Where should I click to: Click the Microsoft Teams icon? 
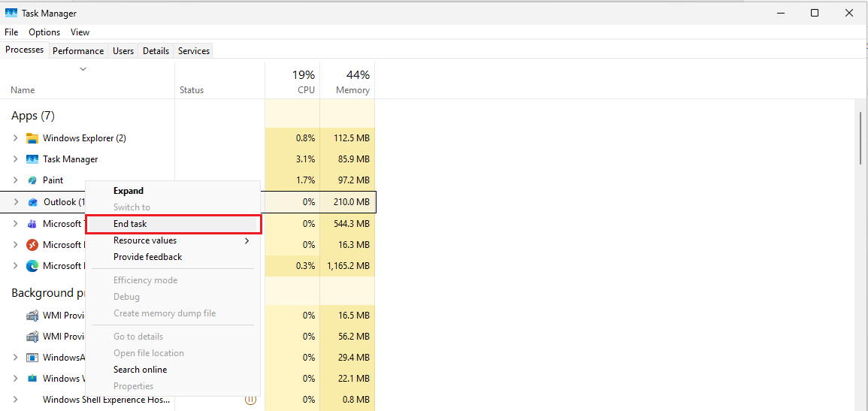click(x=32, y=223)
